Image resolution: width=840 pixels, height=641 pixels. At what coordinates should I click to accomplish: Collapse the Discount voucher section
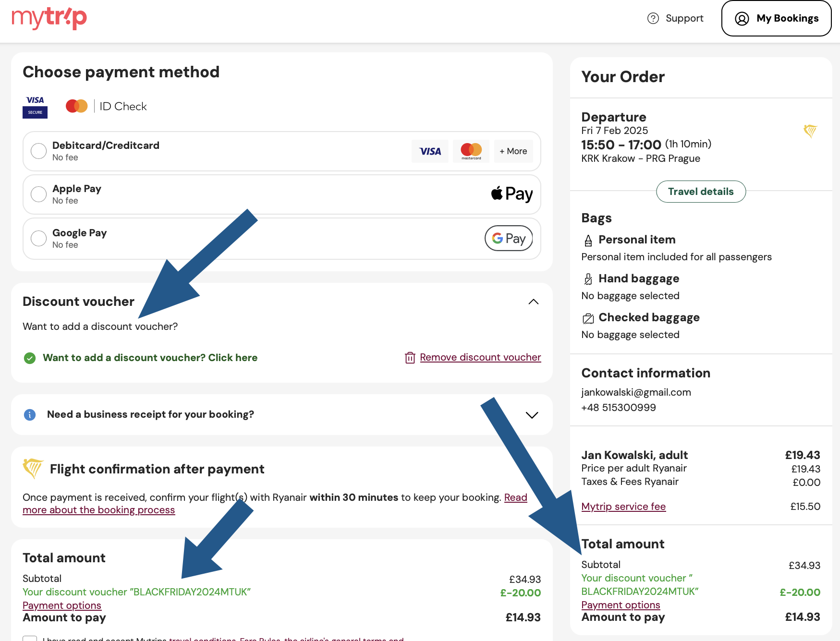[x=533, y=302]
